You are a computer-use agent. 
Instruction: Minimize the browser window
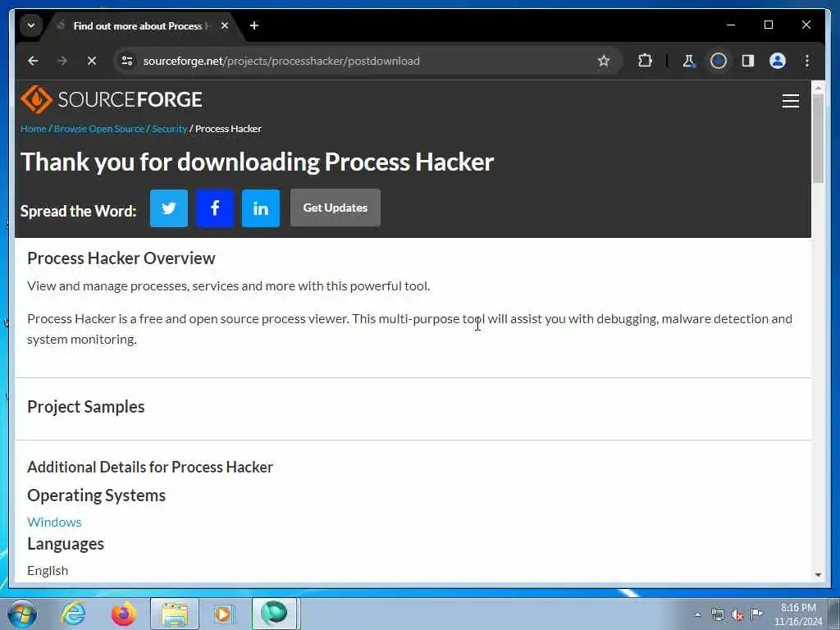click(731, 25)
